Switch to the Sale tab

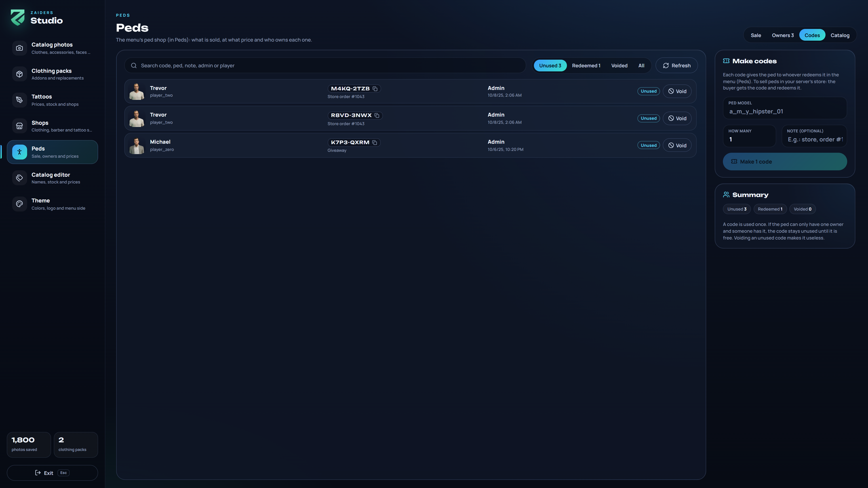coord(756,35)
